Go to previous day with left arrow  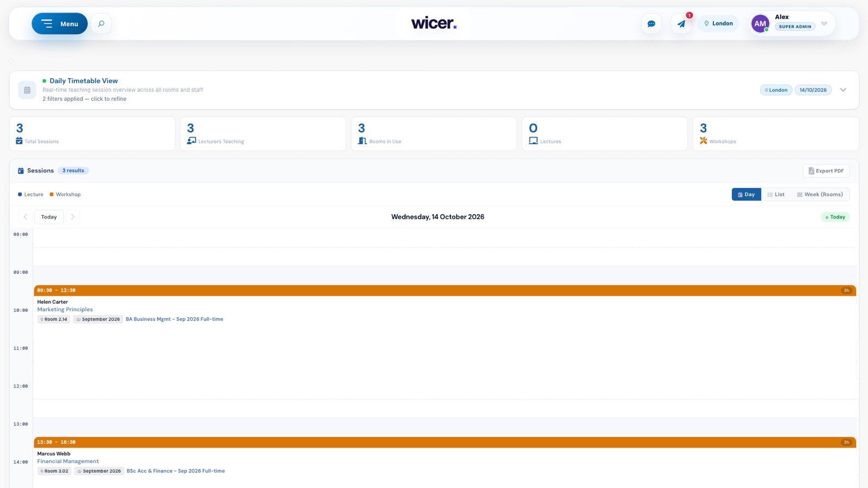coord(25,217)
